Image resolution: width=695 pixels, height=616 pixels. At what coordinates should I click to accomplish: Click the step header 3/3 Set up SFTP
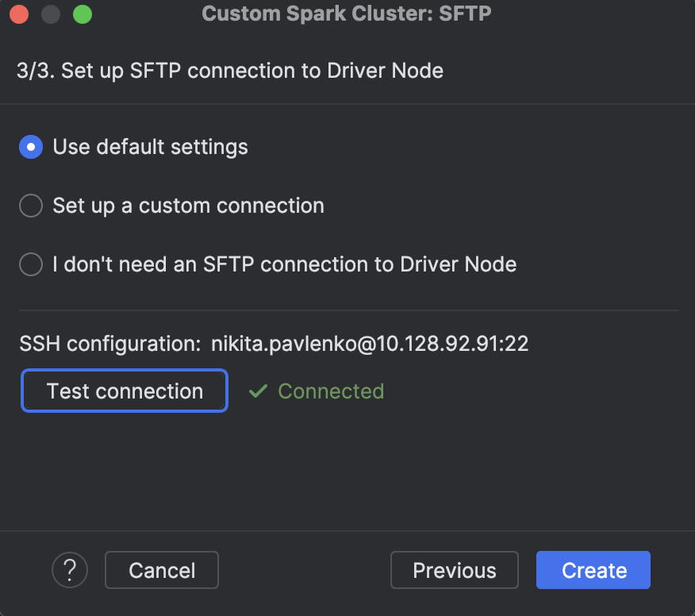point(230,71)
